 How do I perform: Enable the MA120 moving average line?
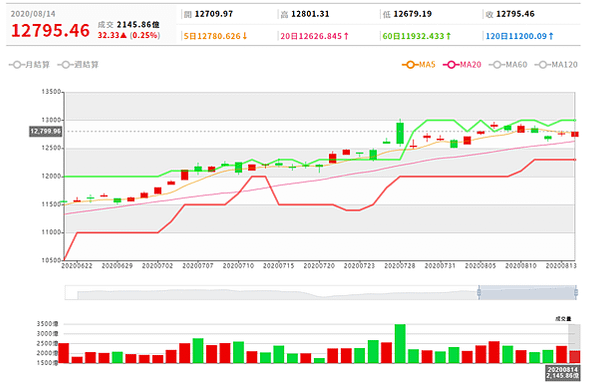pyautogui.click(x=556, y=65)
